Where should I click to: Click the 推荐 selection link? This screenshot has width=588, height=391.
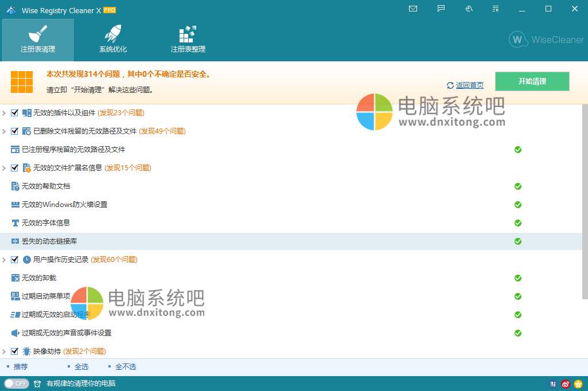[21, 366]
